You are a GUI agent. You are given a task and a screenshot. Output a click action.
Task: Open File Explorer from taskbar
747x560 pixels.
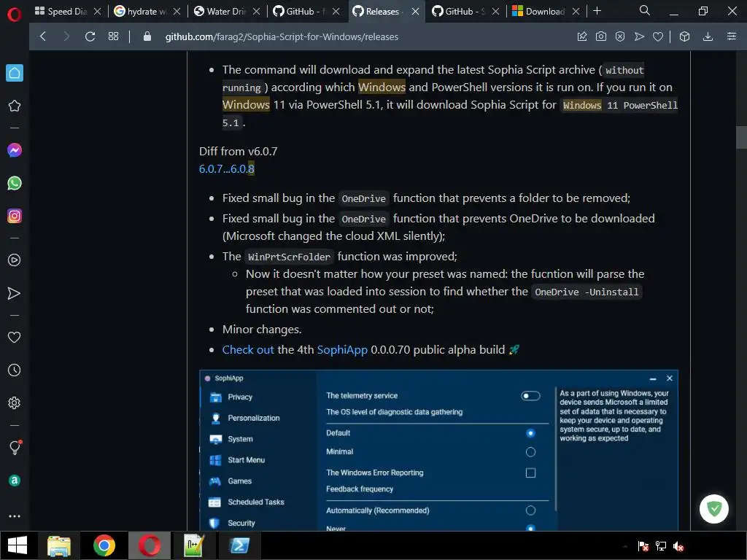pyautogui.click(x=59, y=545)
